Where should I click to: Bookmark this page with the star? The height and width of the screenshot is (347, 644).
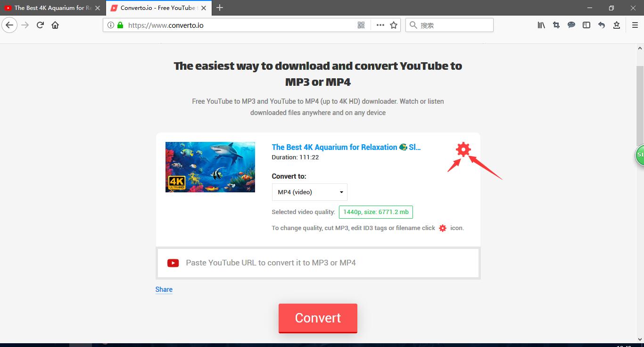(x=394, y=25)
